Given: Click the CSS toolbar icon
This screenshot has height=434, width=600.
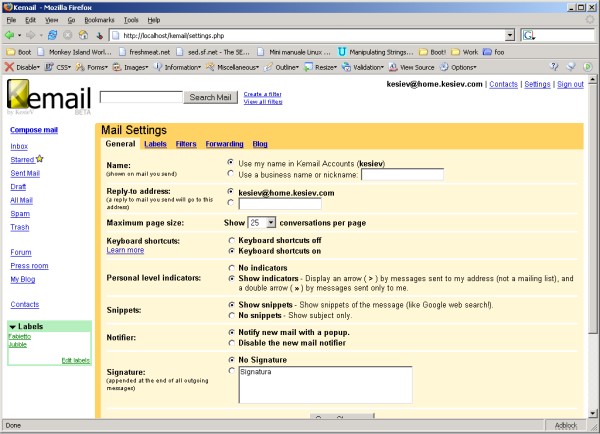Looking at the screenshot, I should [49, 67].
